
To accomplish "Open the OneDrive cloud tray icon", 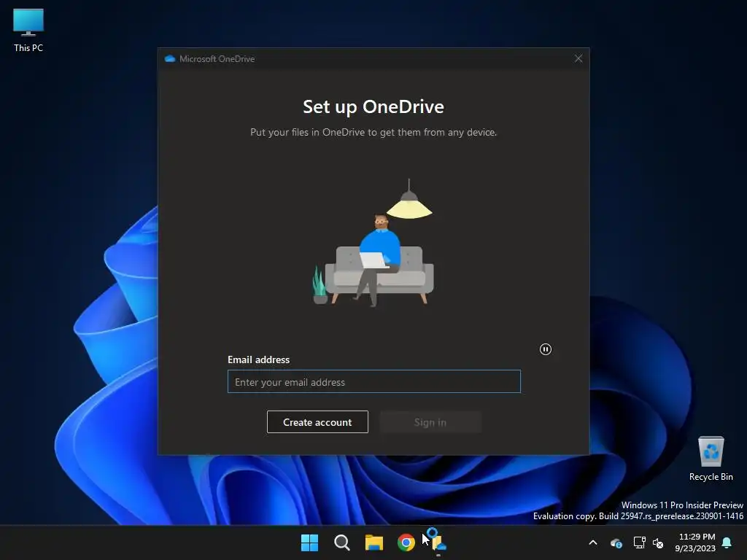I will click(616, 542).
